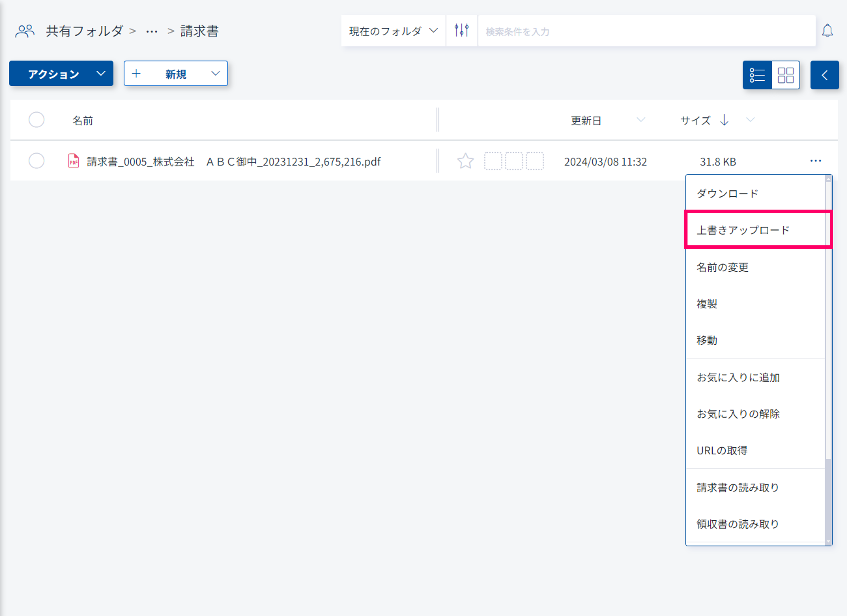
Task: Open the アクション dropdown
Action: coord(61,74)
